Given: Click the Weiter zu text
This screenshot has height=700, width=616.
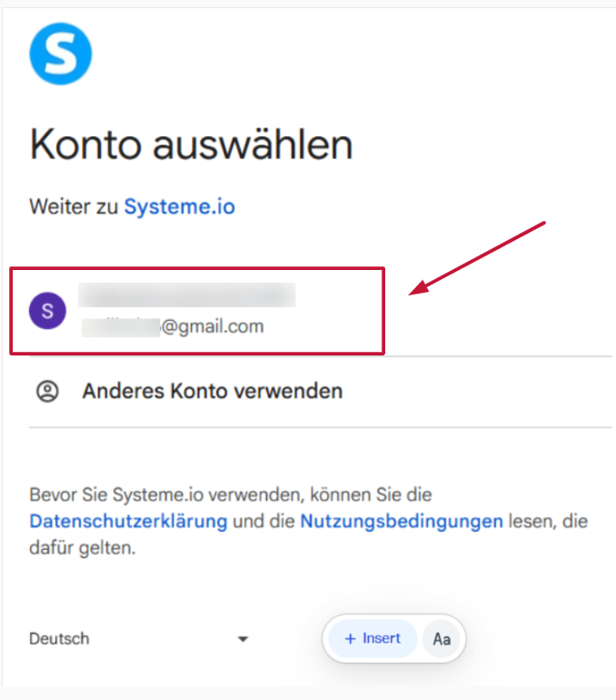Looking at the screenshot, I should click(x=74, y=206).
